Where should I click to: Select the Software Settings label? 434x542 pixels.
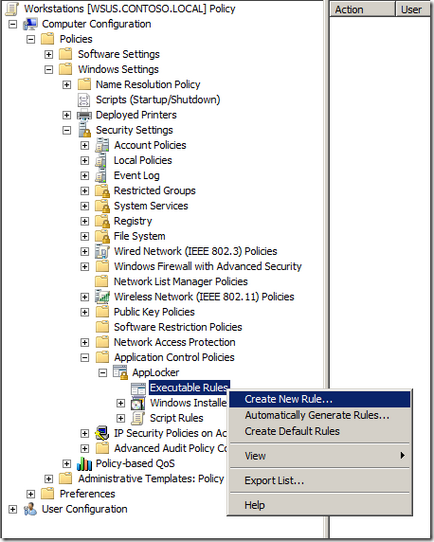point(119,54)
